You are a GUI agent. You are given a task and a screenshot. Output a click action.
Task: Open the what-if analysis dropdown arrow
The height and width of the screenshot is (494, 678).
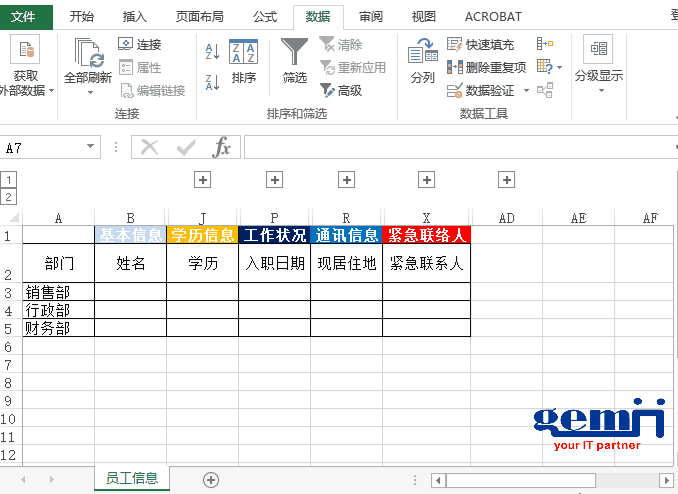tap(560, 67)
